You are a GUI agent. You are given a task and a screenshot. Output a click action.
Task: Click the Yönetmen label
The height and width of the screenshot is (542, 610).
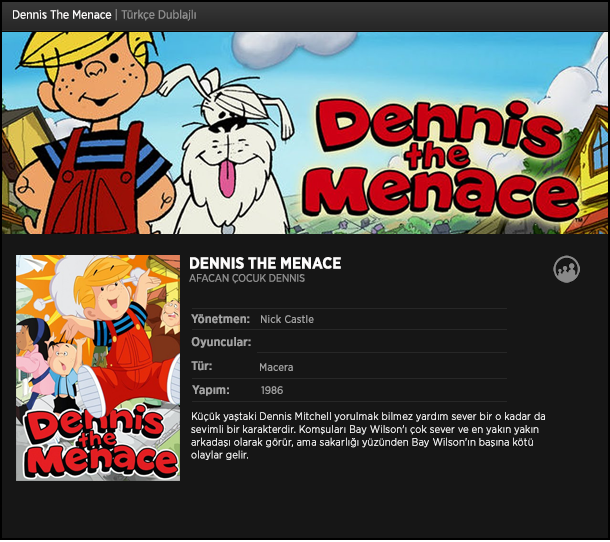pyautogui.click(x=220, y=319)
